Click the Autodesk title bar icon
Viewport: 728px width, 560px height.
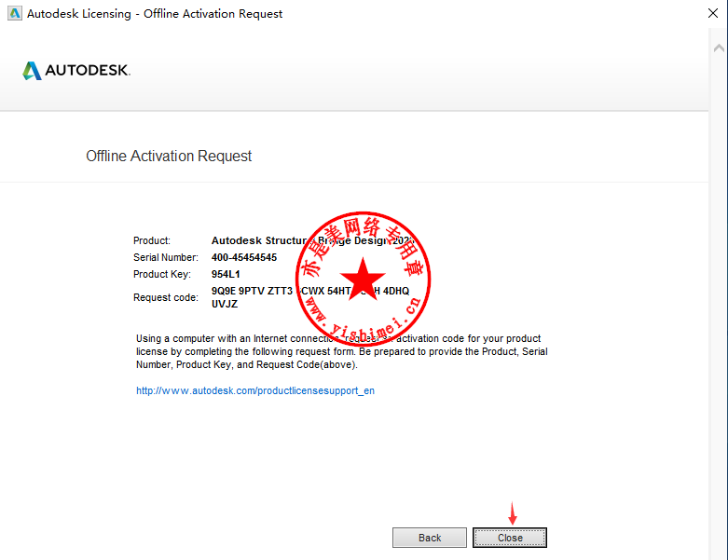click(x=14, y=13)
